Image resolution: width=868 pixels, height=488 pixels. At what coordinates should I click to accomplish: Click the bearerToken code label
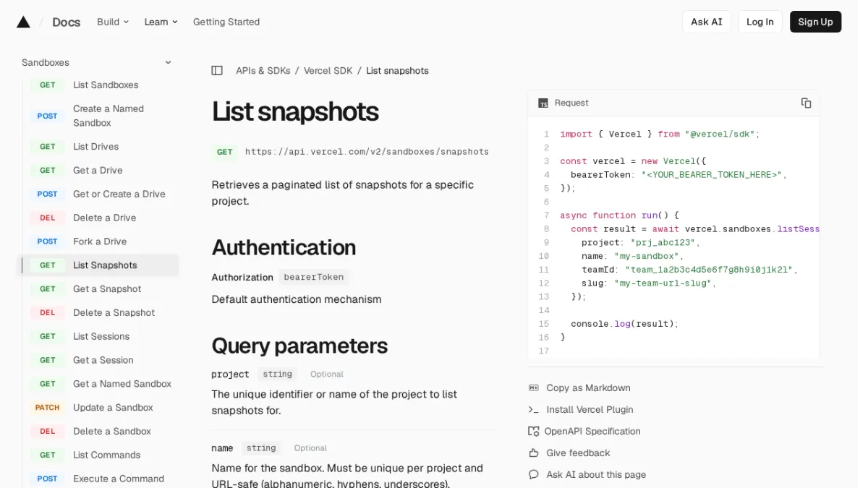(x=314, y=277)
